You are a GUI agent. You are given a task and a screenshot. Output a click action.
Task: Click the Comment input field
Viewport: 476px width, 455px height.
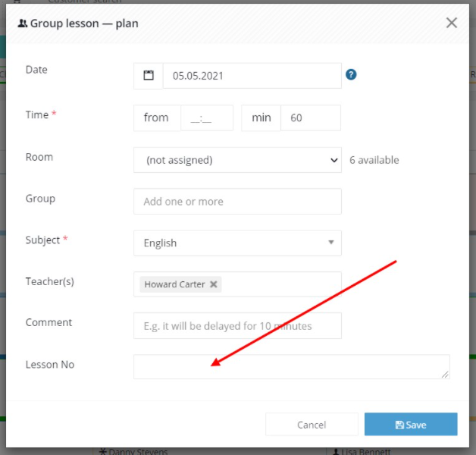(x=237, y=326)
